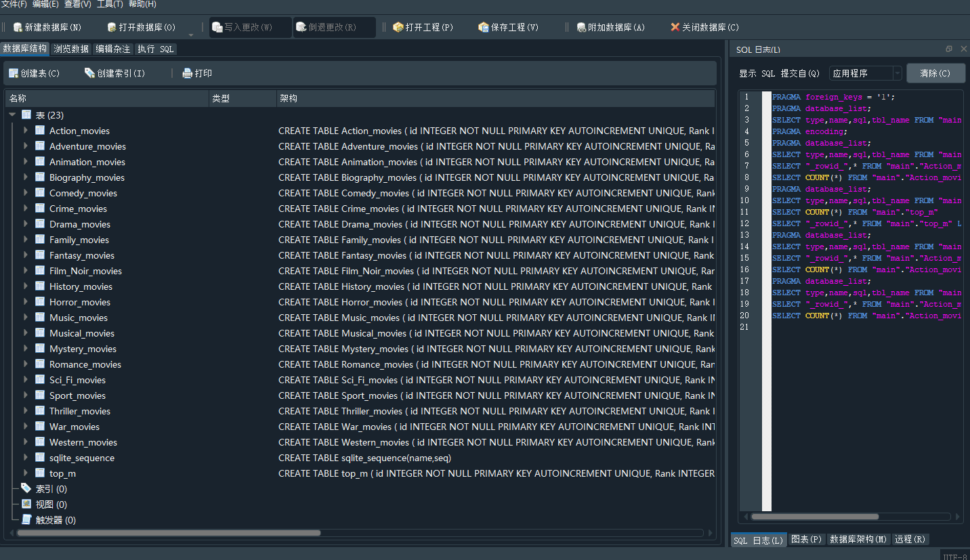Open the dropdown arrow beside 打开数据库

[191, 33]
